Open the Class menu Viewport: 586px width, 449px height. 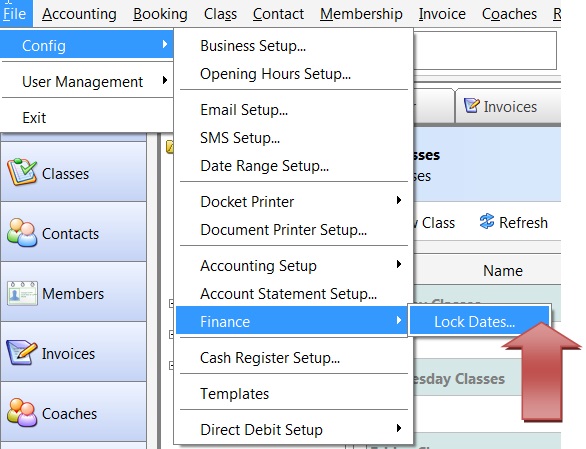[220, 14]
